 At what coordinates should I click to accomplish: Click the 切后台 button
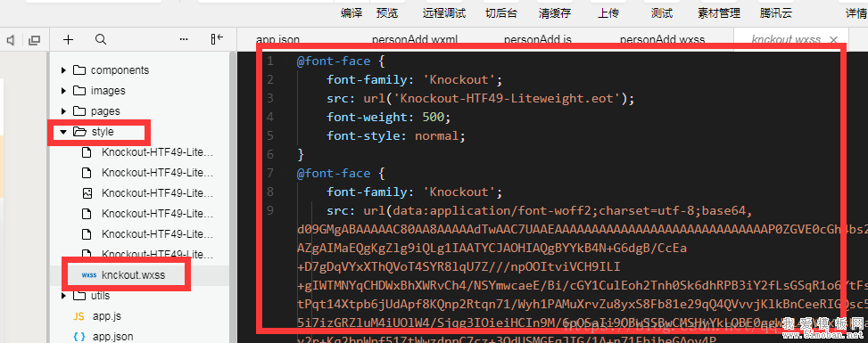pos(501,13)
